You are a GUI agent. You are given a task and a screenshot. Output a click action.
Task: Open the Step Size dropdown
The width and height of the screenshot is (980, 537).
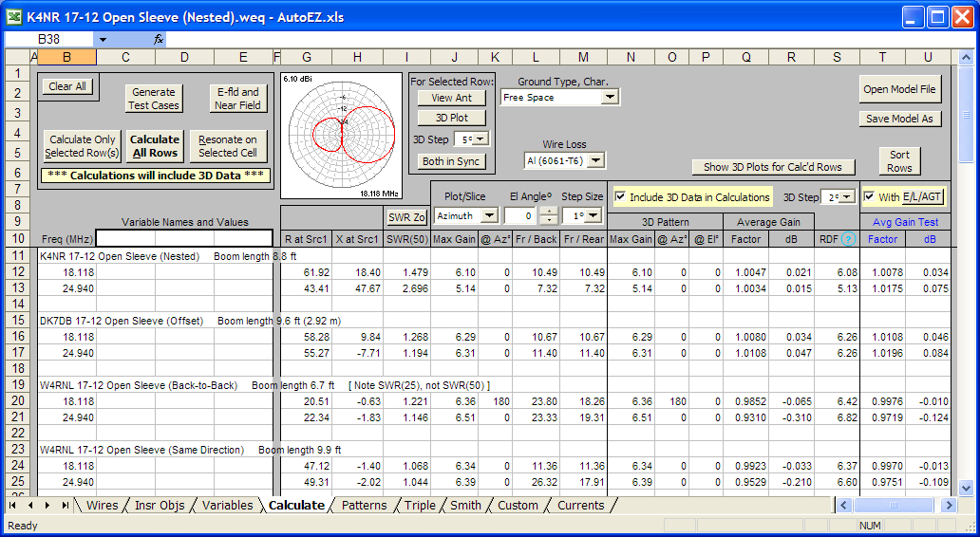[x=594, y=216]
